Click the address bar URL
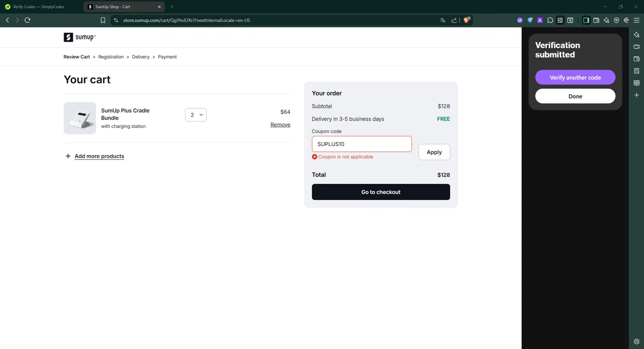 tap(186, 20)
